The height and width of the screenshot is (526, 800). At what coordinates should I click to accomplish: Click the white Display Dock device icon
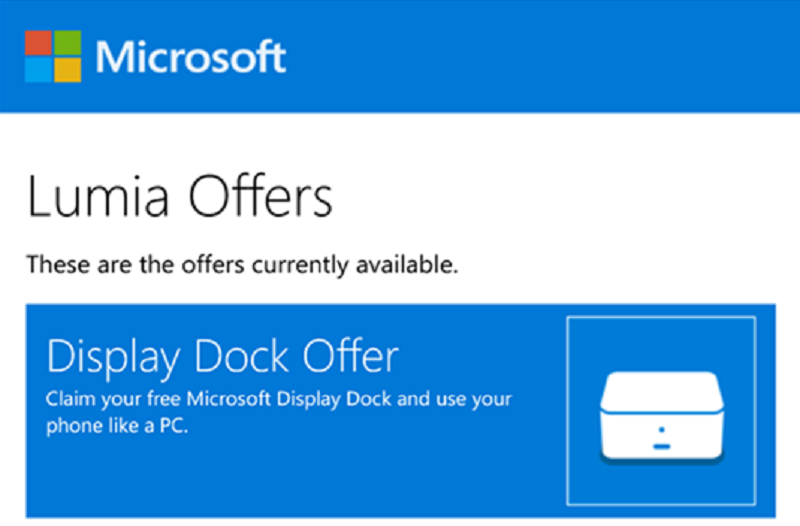click(x=662, y=418)
